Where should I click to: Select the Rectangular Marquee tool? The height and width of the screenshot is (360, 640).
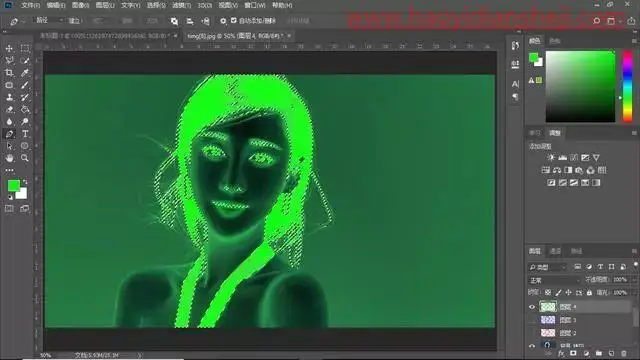pos(25,49)
